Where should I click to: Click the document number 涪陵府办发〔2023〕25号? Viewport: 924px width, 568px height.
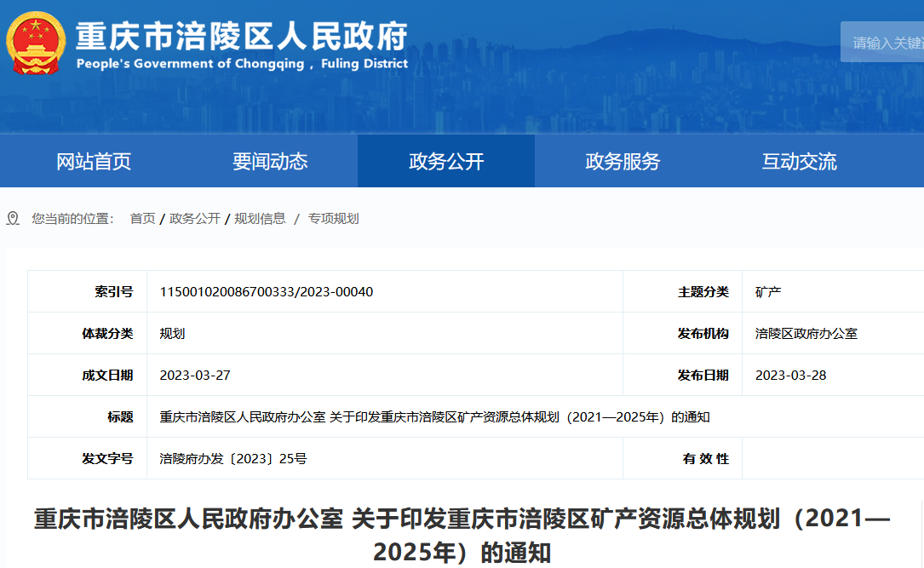[233, 459]
